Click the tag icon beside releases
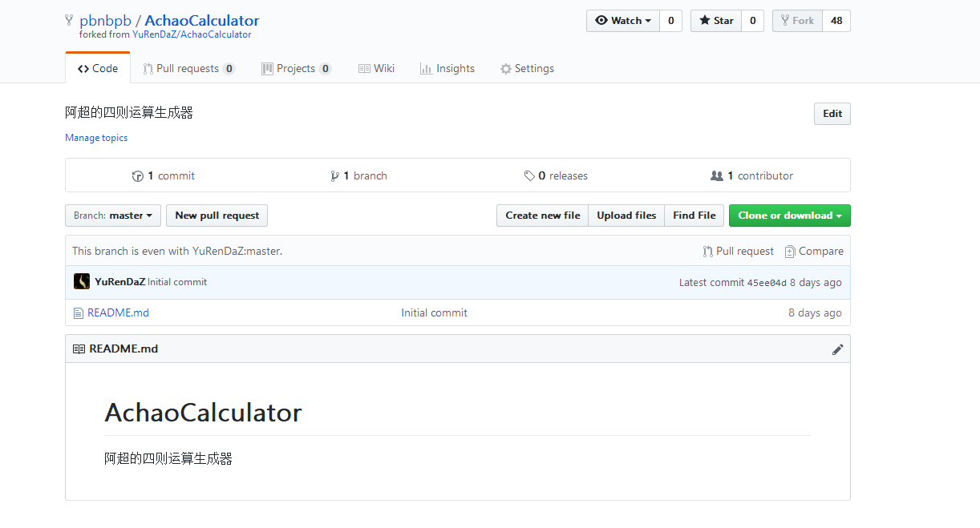Image resolution: width=980 pixels, height=528 pixels. pyautogui.click(x=529, y=175)
